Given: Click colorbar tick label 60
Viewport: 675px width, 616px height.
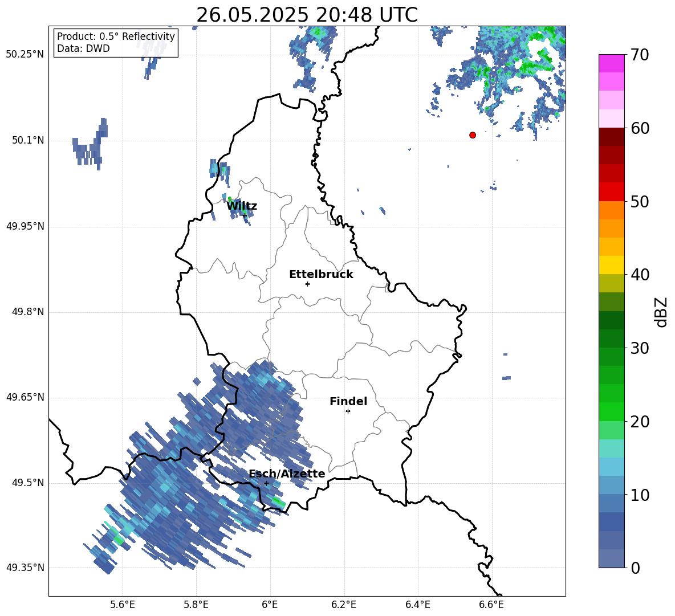Looking at the screenshot, I should tap(640, 128).
